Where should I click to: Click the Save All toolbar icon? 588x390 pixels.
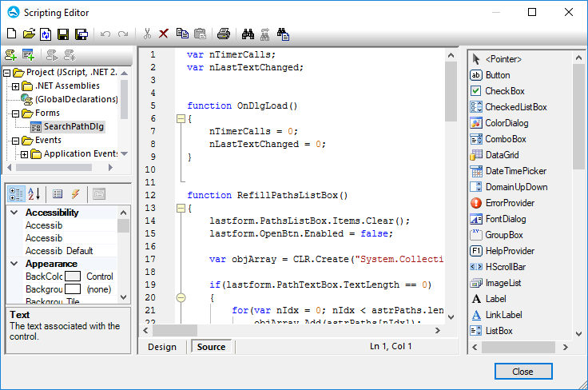tap(81, 34)
